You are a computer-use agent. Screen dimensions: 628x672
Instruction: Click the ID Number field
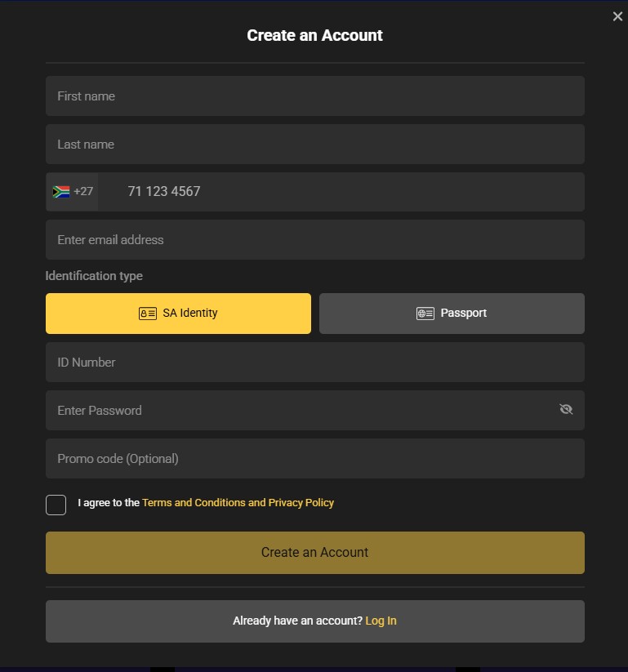point(314,363)
